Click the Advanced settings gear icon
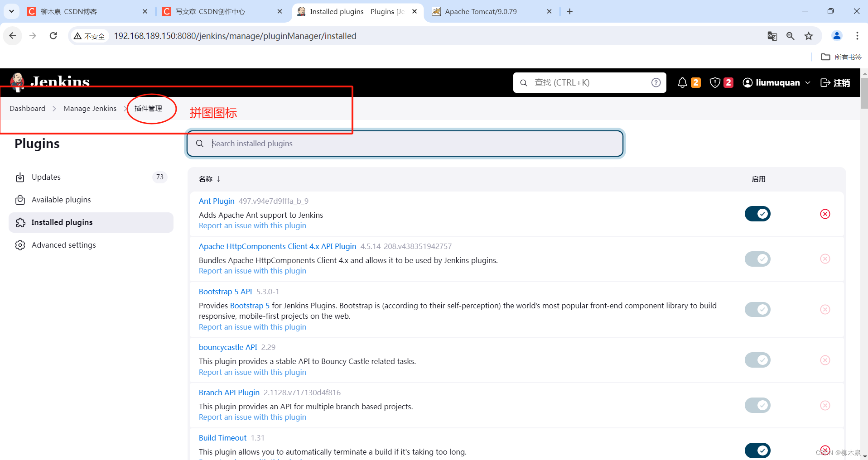Screen dimensions: 868x460 20,245
